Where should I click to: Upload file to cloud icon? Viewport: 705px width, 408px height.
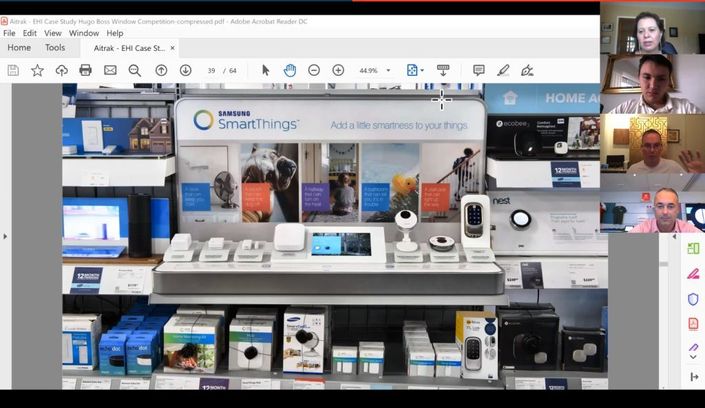(x=62, y=70)
